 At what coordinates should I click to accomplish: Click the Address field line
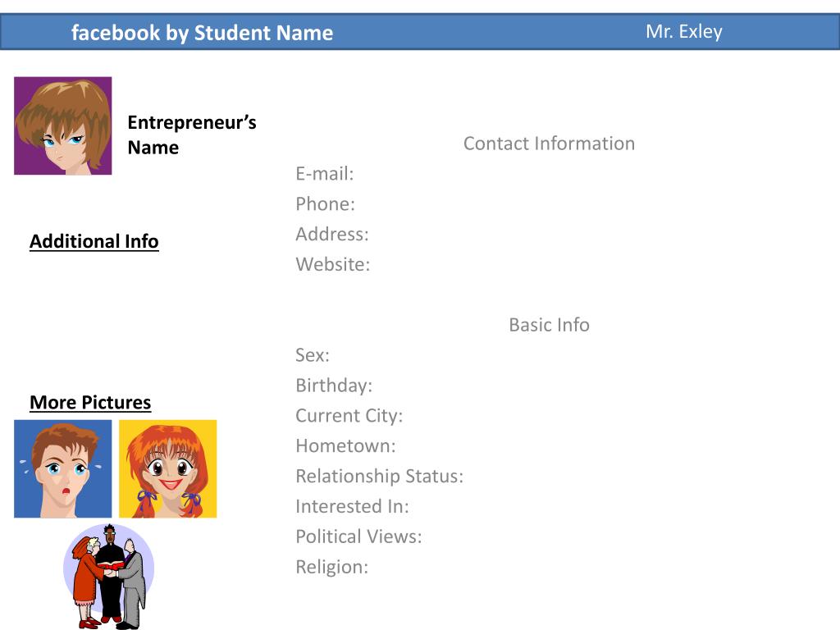click(332, 234)
